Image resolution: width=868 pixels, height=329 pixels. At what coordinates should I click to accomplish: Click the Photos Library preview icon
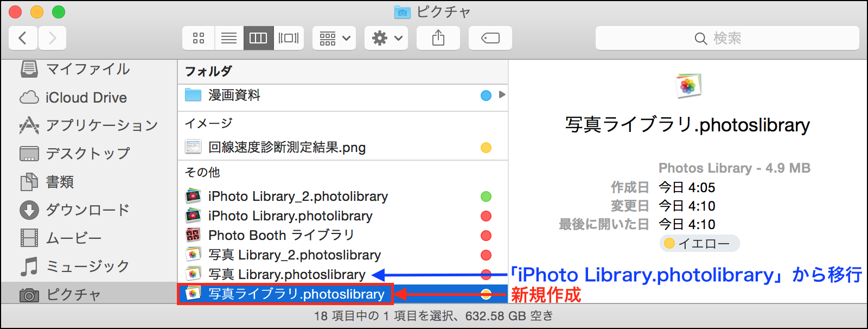point(688,86)
